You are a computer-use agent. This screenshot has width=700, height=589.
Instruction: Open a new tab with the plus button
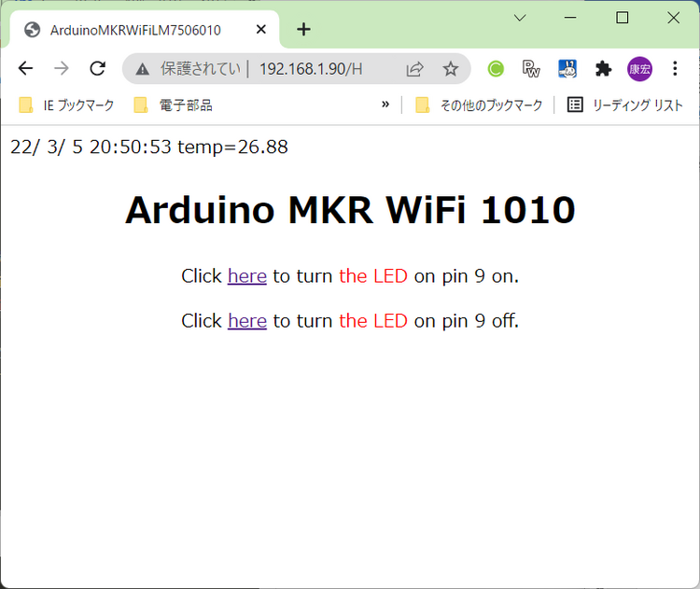tap(303, 29)
